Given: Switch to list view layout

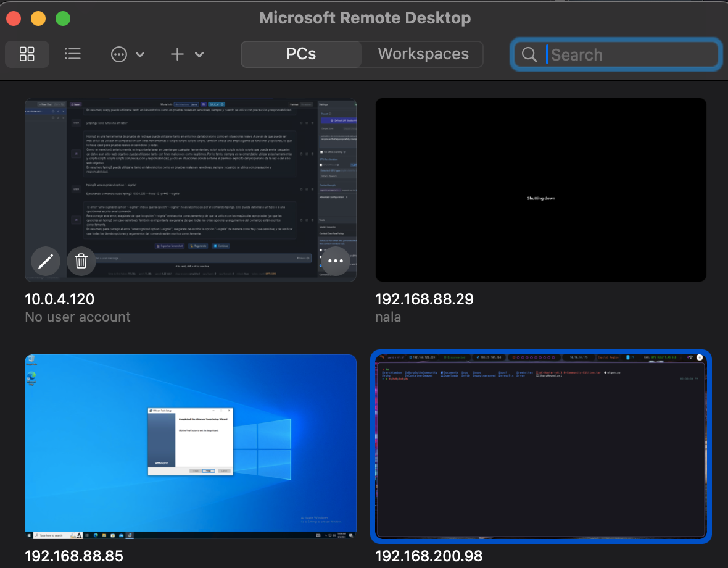Looking at the screenshot, I should (x=73, y=54).
